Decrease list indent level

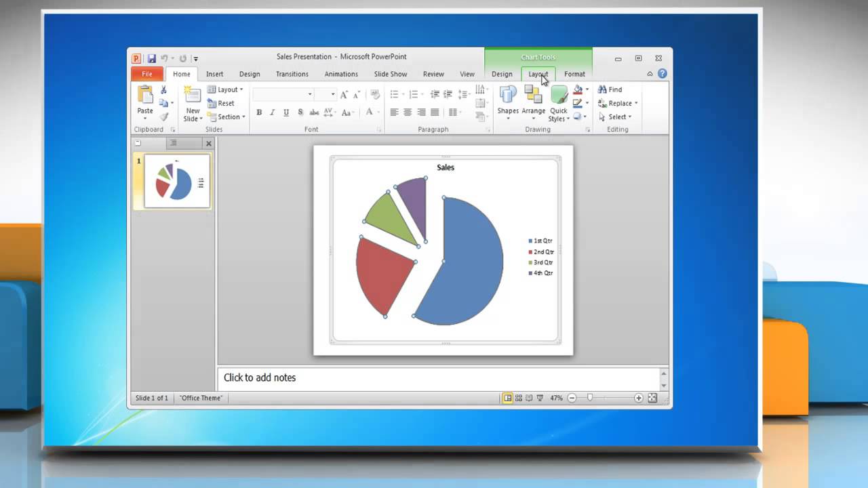click(435, 94)
